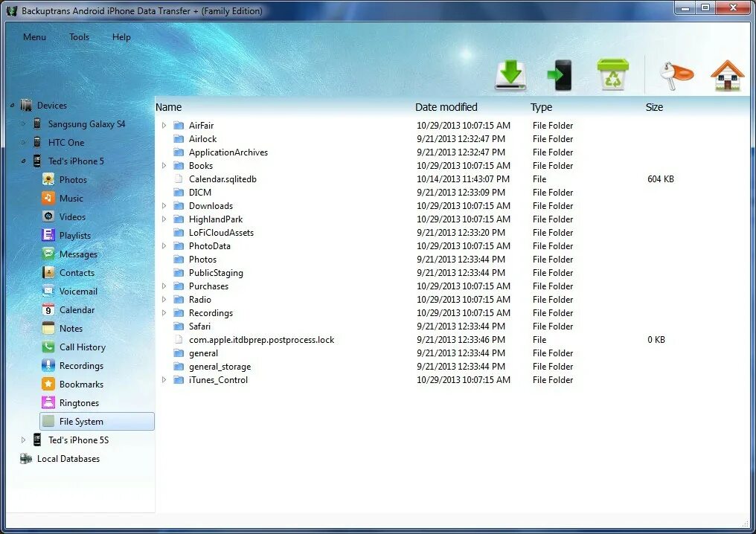Expand the iTunes_Control folder
This screenshot has width=756, height=534.
point(164,380)
